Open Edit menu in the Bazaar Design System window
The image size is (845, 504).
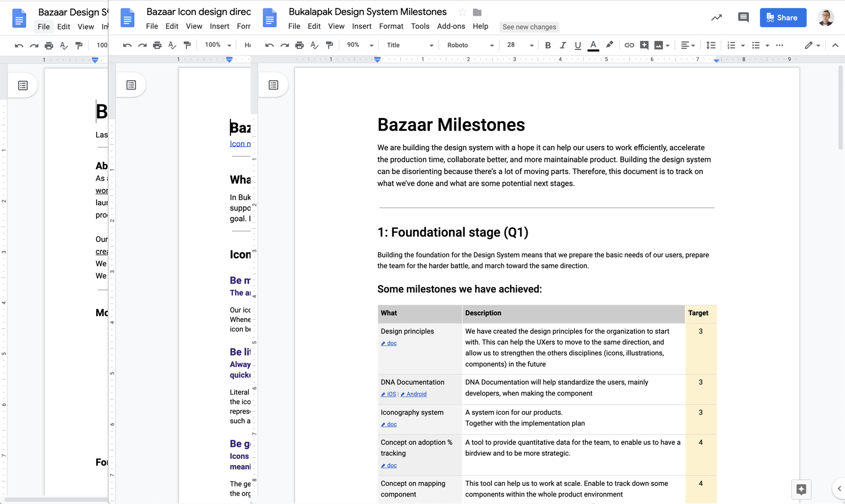pos(64,27)
